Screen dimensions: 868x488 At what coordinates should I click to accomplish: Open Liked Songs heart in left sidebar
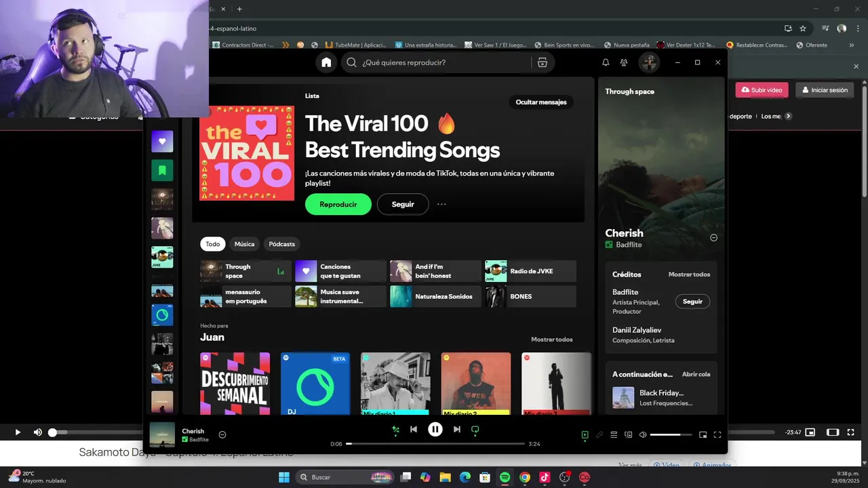click(162, 142)
